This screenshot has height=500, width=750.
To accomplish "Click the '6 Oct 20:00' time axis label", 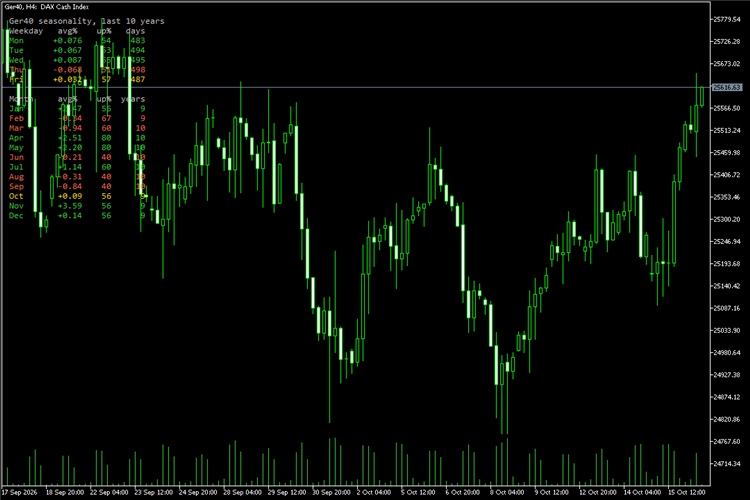I will tap(463, 492).
